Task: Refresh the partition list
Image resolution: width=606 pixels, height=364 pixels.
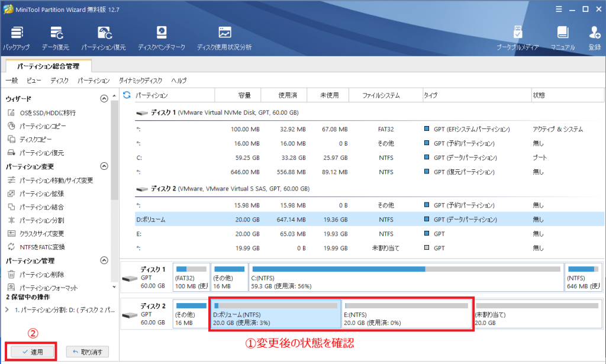Action: [127, 95]
